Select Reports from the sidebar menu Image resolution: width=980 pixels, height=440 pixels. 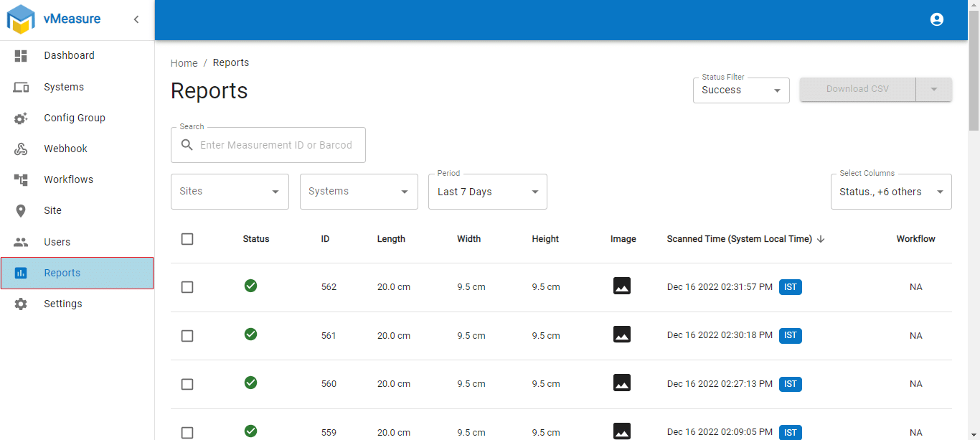[x=62, y=273]
